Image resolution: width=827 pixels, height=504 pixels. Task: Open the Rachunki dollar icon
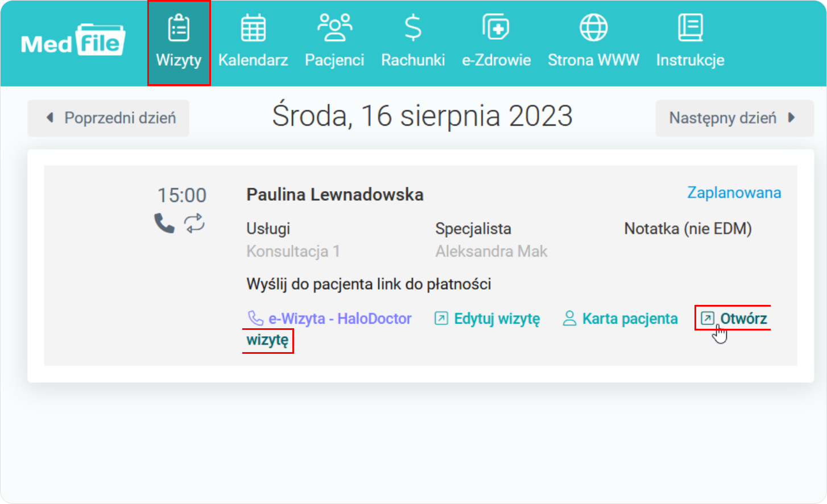pos(413,28)
